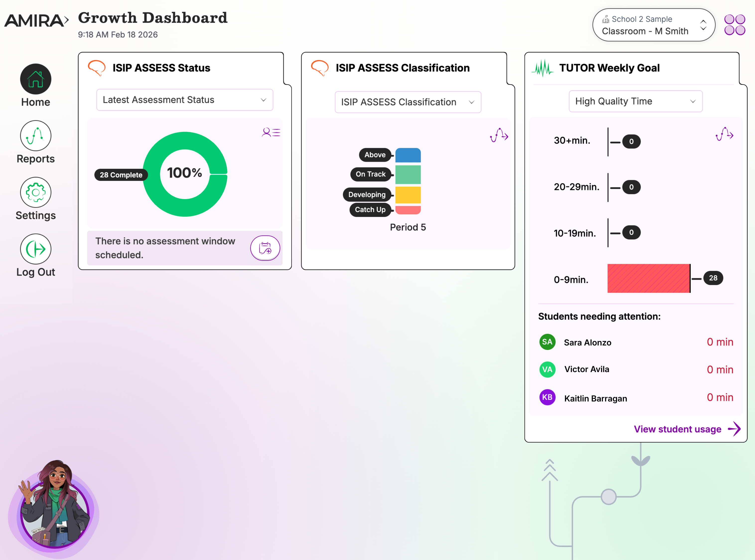Click the red 0-9min bar

tap(648, 278)
